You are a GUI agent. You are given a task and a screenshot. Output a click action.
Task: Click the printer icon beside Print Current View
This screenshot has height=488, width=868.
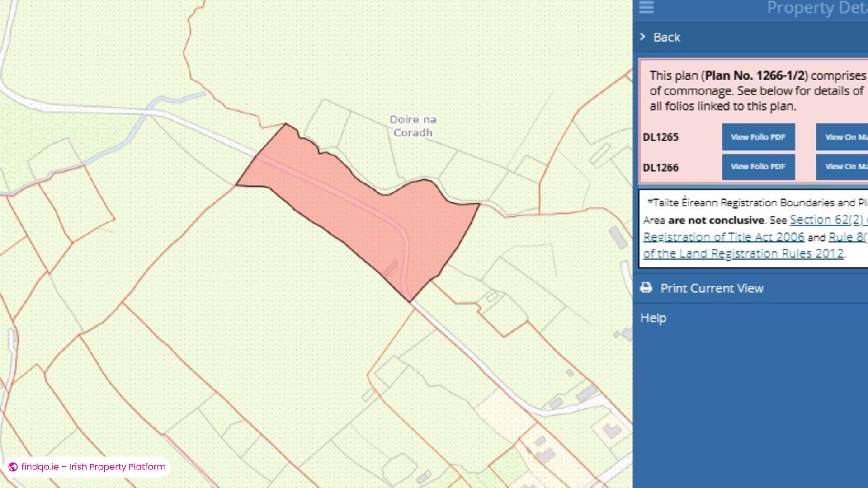tap(646, 288)
